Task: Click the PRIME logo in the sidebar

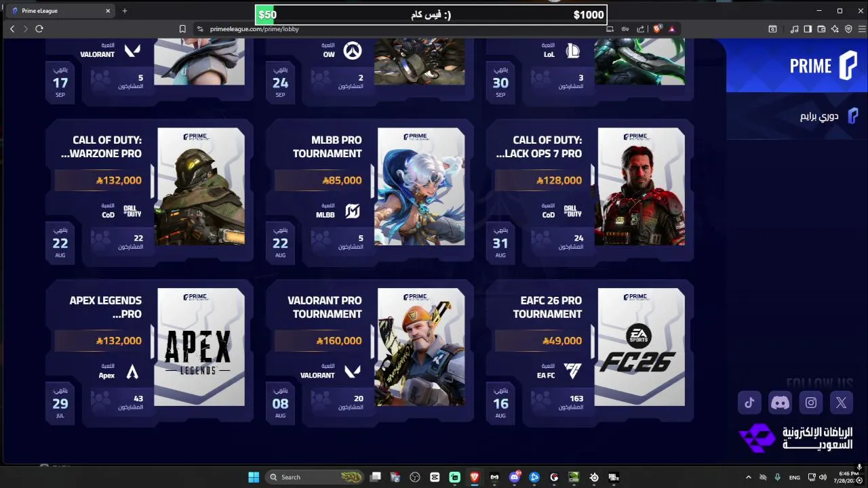Action: [x=823, y=66]
